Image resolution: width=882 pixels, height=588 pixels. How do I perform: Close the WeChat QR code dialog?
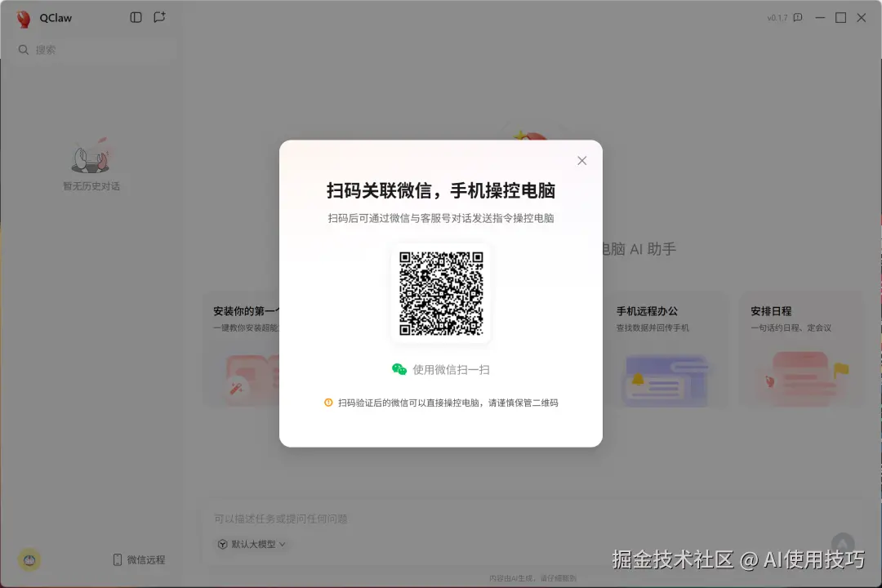click(x=581, y=161)
